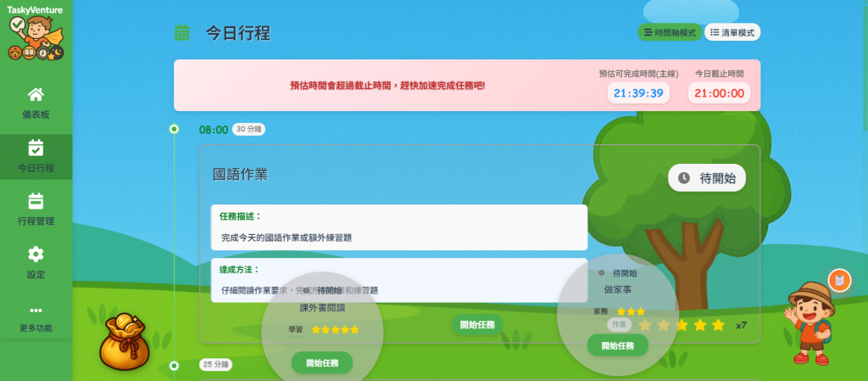The height and width of the screenshot is (381, 868).
Task: Click the 家務 category tag
Action: click(x=601, y=311)
